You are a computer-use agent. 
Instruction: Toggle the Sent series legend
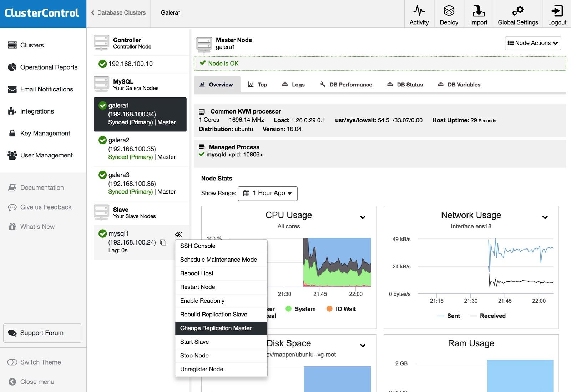449,316
